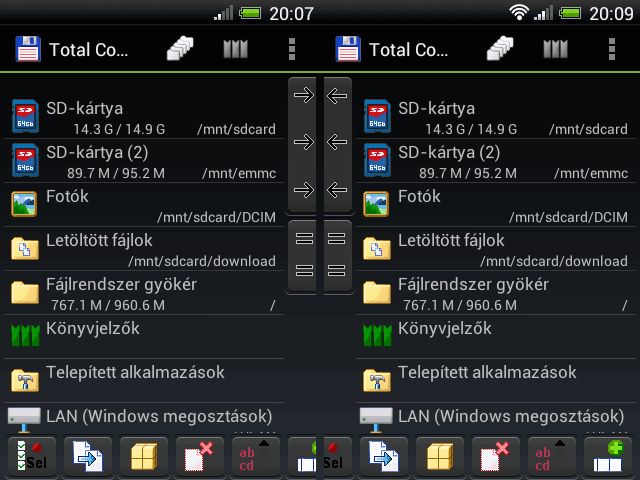Tap the Total Commander floppy icon in the 20:07 screen
640x480 pixels.
pos(28,49)
